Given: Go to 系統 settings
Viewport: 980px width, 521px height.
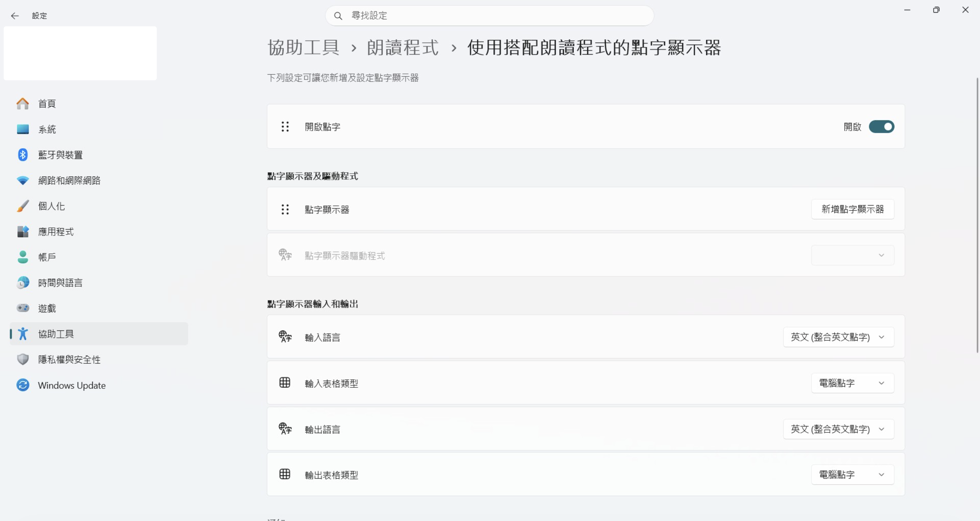Looking at the screenshot, I should click(99, 129).
